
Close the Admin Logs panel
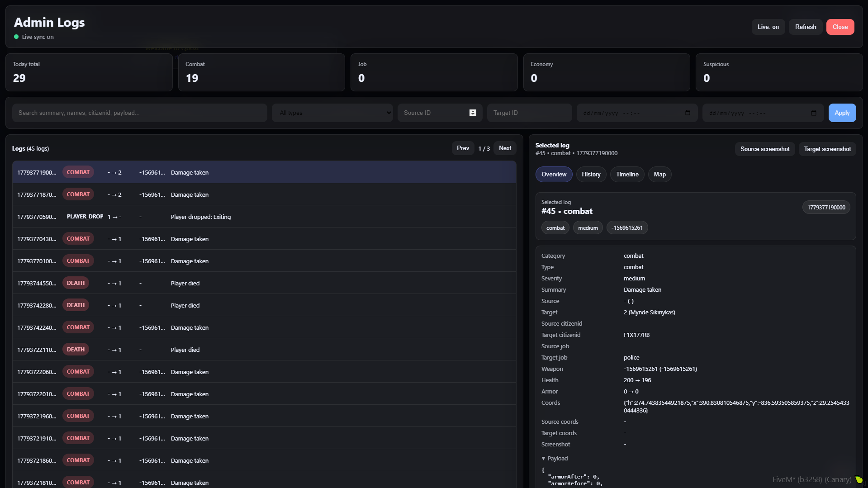pos(840,27)
